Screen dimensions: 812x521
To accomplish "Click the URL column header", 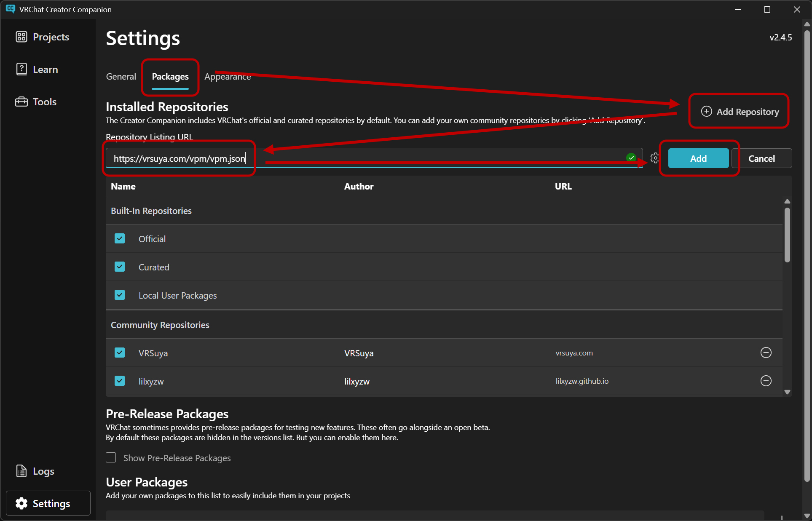I will click(563, 187).
